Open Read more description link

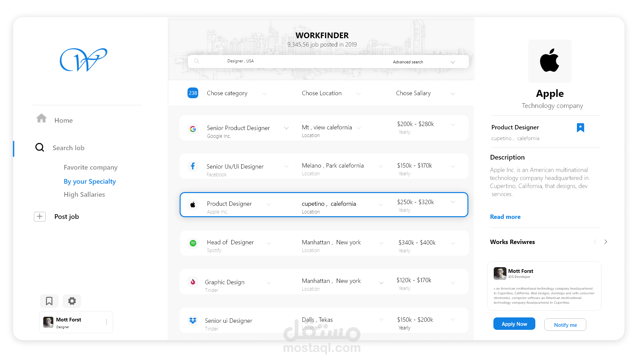[x=505, y=217]
